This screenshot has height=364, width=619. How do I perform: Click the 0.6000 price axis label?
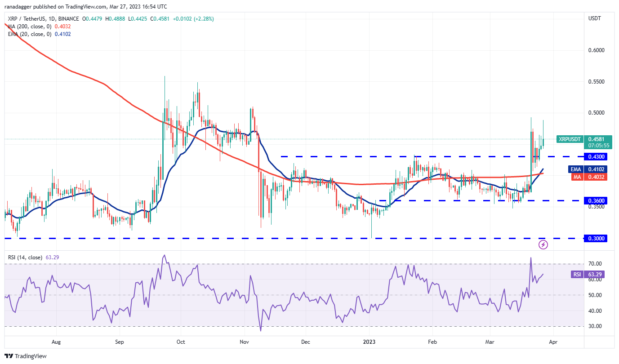click(x=596, y=50)
